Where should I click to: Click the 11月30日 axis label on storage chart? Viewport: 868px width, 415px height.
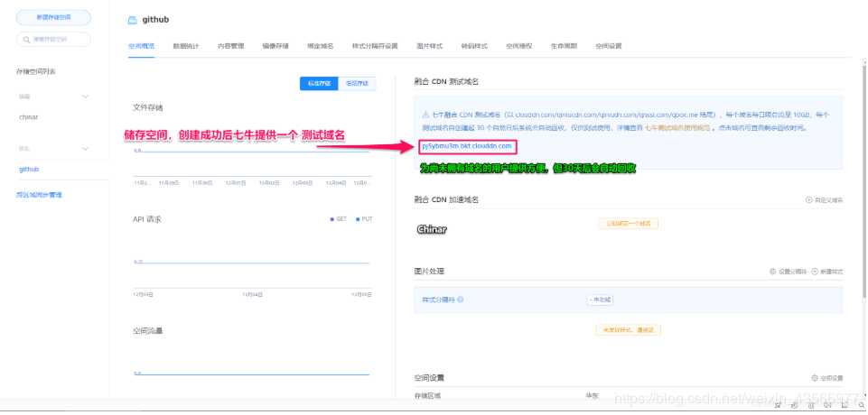[x=202, y=182]
